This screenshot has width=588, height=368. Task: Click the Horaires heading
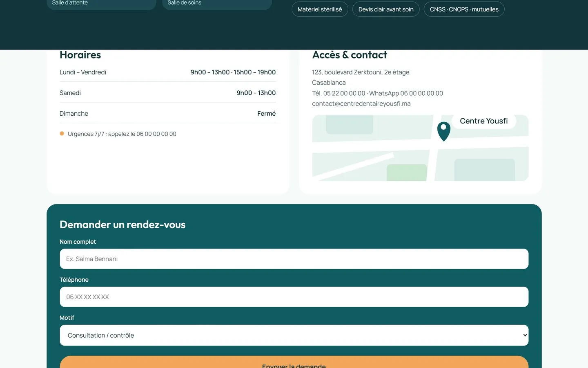(x=80, y=55)
